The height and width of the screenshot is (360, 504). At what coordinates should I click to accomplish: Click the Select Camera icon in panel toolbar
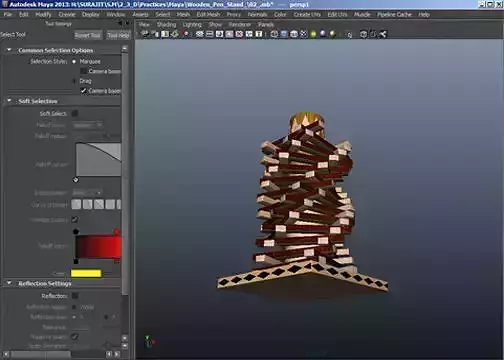pos(145,34)
